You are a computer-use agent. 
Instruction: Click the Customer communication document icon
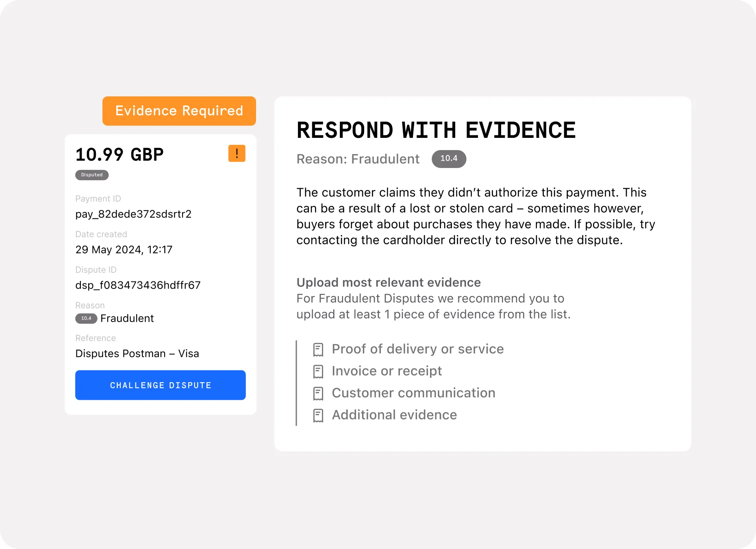(x=318, y=394)
